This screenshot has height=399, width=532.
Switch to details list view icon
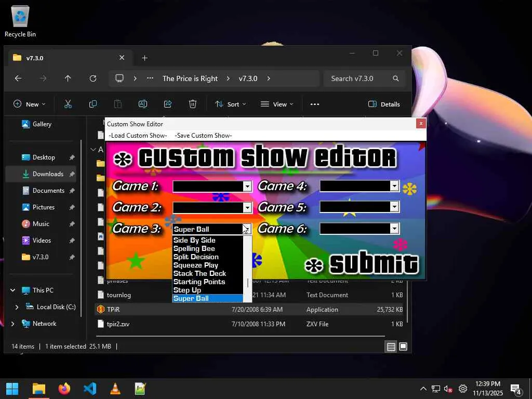click(x=391, y=347)
